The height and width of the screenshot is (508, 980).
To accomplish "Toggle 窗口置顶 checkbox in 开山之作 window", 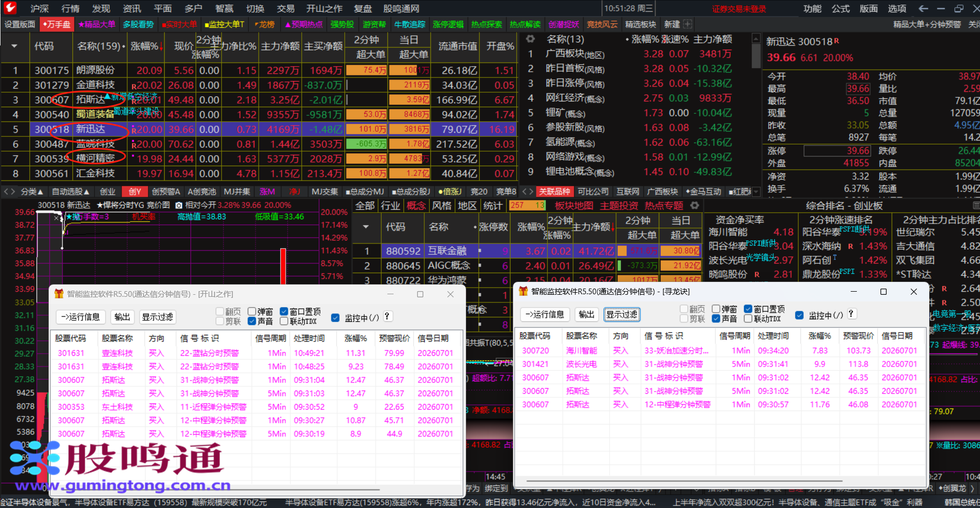I will (284, 312).
